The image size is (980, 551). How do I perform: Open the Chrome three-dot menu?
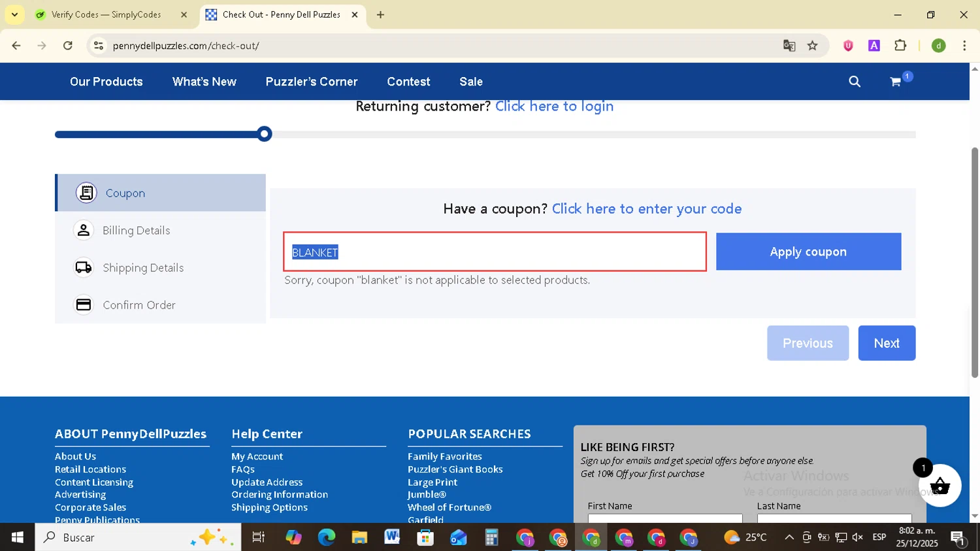tap(964, 46)
